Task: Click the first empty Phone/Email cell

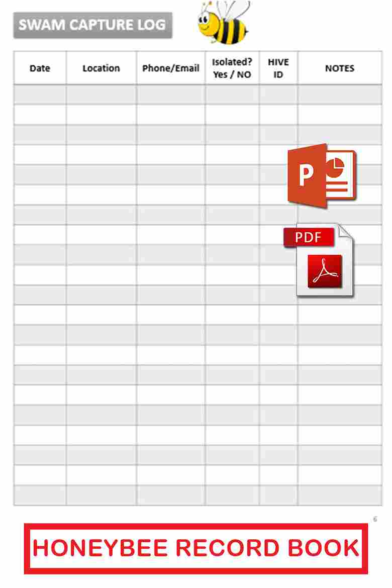Action: coord(171,94)
